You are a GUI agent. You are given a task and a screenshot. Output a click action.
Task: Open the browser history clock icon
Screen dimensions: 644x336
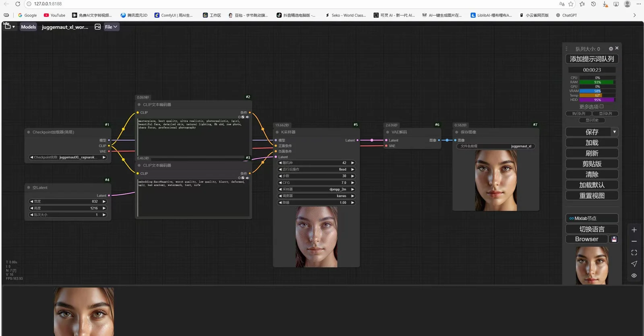tap(593, 4)
